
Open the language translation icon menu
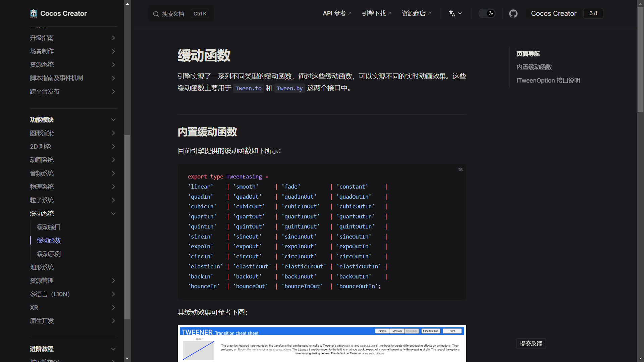coord(455,13)
